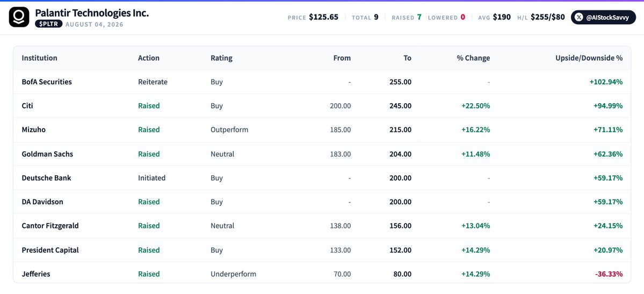
Task: Click the +11.48% change for Goldman Sachs
Action: click(475, 154)
